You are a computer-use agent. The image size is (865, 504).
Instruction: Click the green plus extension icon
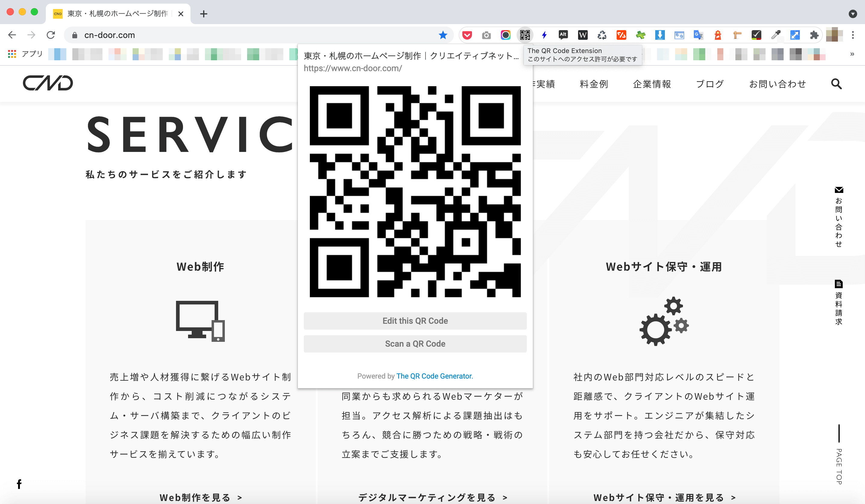(640, 35)
